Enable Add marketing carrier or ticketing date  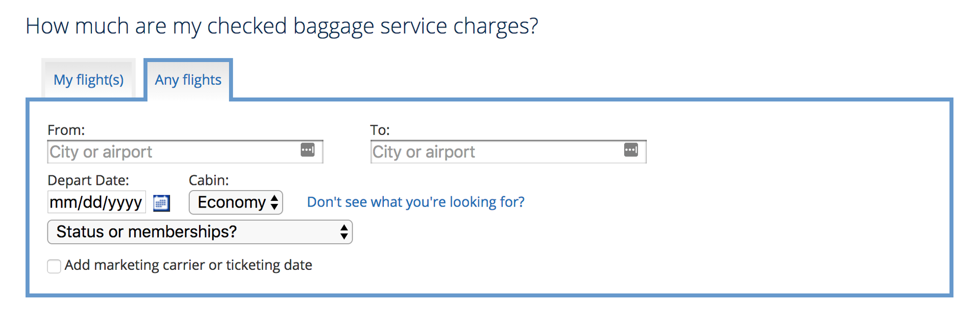pyautogui.click(x=54, y=266)
